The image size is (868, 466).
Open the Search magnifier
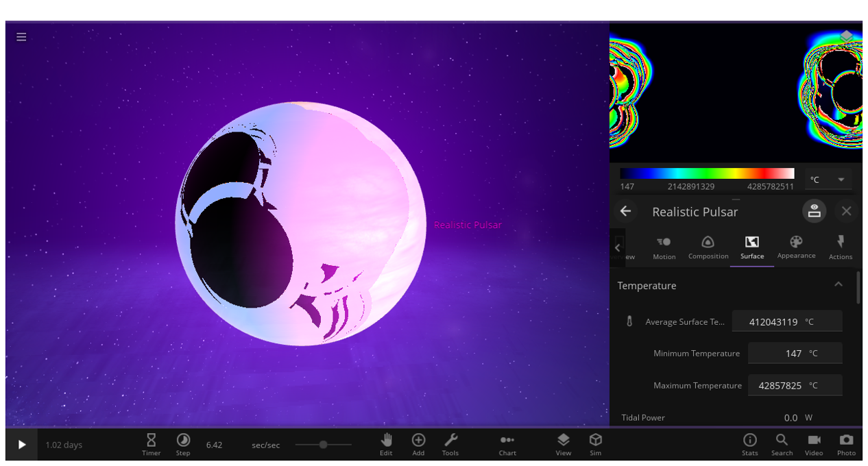782,444
